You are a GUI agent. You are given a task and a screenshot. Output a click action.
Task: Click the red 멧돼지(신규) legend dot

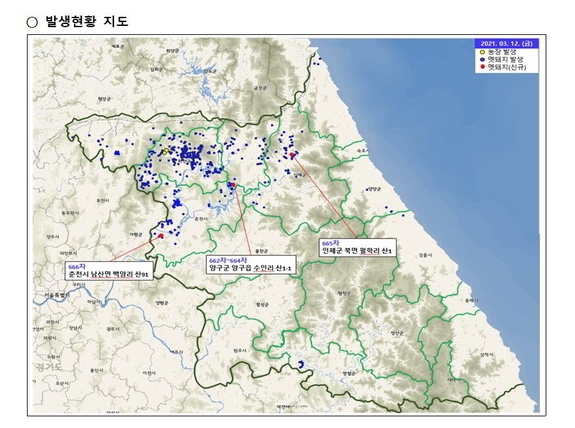(482, 67)
